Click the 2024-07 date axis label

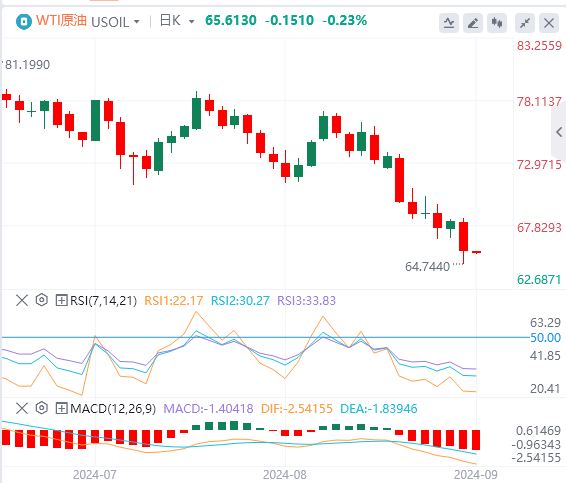click(95, 475)
